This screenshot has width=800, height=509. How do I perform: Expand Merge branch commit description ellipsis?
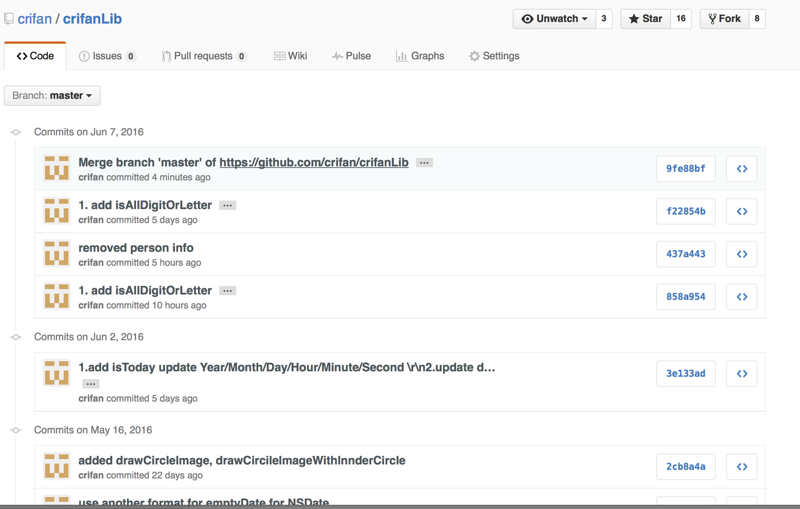[424, 163]
